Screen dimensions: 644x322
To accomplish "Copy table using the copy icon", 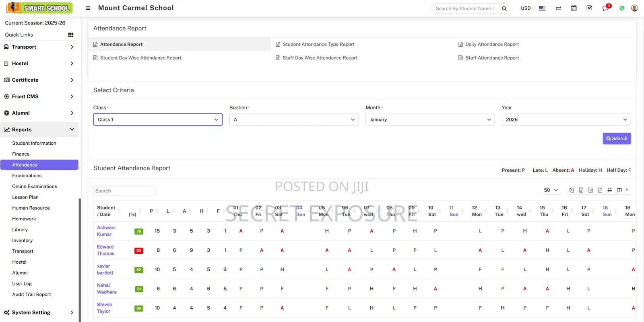I will point(571,190).
